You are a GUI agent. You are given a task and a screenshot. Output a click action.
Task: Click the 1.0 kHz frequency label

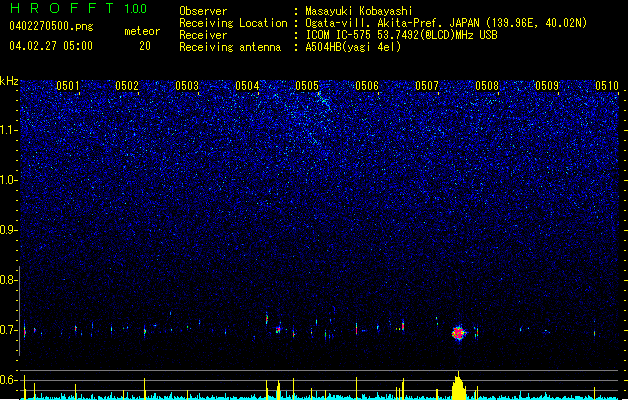(8, 180)
